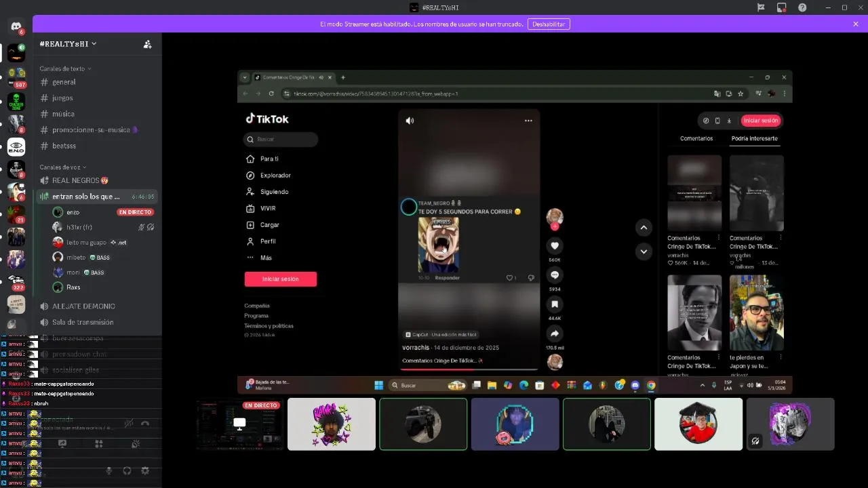
Task: Click the invite people icon beside #REALTYsHI
Action: point(148,44)
